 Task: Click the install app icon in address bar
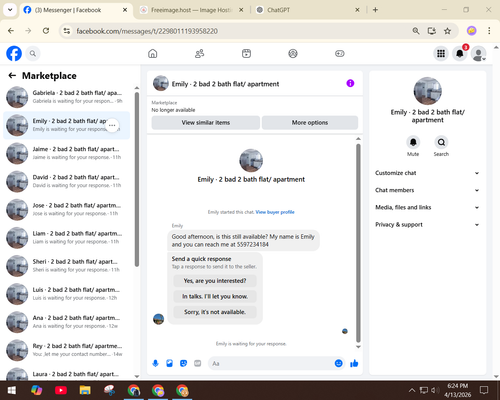(432, 31)
